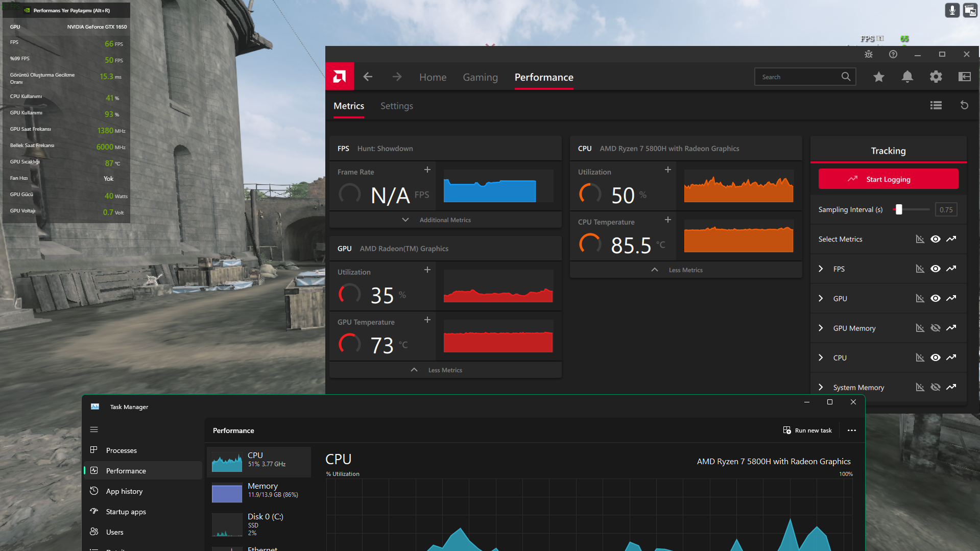Open the notifications bell icon
The image size is (980, 551).
[907, 77]
